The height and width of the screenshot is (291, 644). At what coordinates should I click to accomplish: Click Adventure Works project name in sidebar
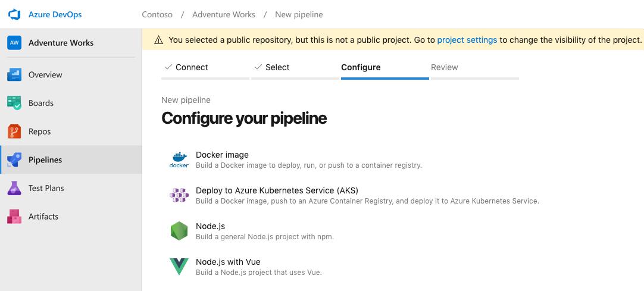(61, 43)
